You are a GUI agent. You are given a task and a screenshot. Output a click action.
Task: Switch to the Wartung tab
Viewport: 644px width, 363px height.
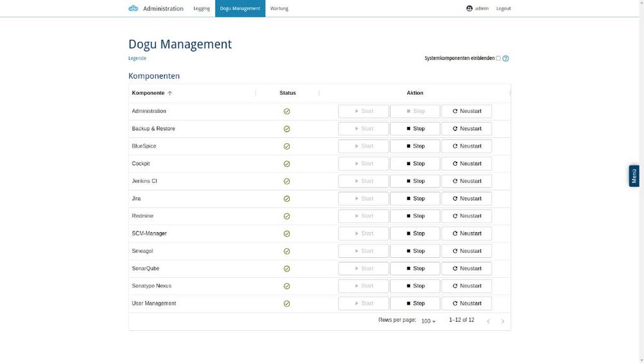[279, 8]
